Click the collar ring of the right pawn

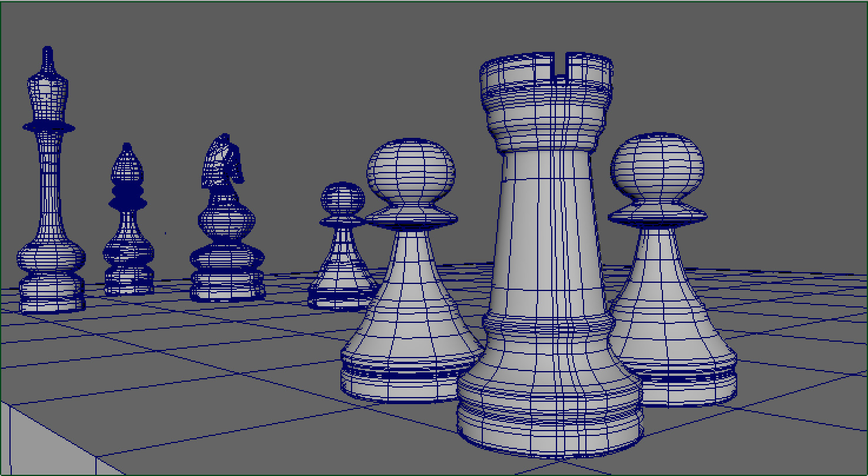(657, 215)
